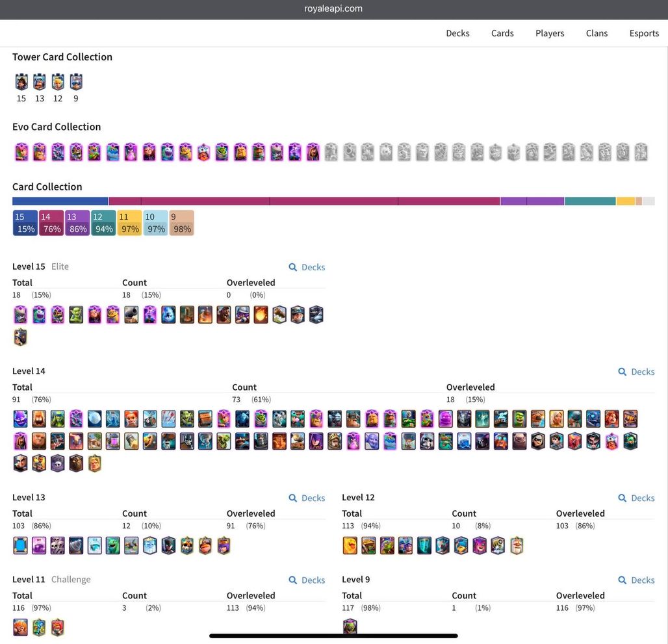
Task: Select the X-Bow card in Level 13
Action: tap(131, 546)
